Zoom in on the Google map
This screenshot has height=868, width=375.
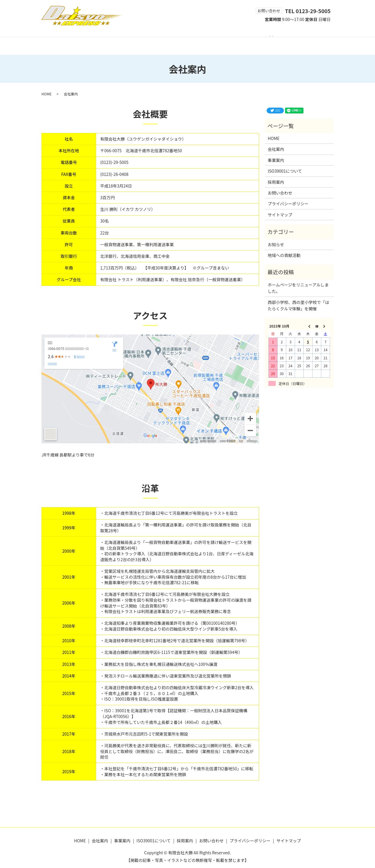point(250,419)
